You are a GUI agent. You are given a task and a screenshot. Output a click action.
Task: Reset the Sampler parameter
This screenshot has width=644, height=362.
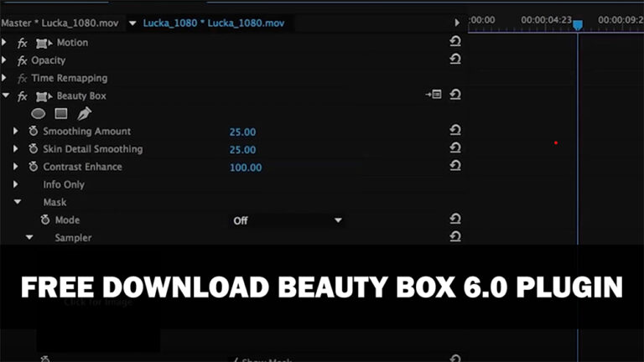tap(455, 236)
